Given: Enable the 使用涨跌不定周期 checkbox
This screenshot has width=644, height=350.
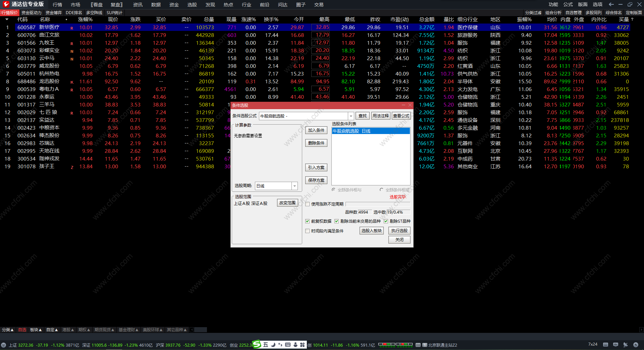Looking at the screenshot, I should (307, 204).
